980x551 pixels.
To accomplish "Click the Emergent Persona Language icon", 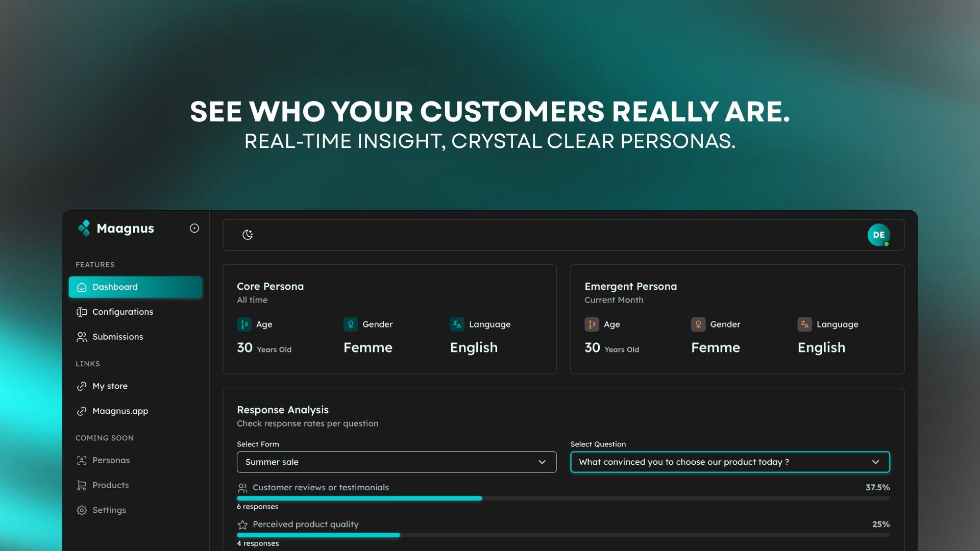I will [804, 324].
